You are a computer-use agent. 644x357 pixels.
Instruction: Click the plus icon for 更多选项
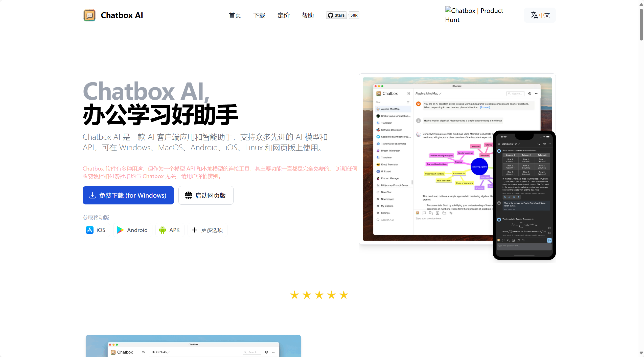point(195,230)
